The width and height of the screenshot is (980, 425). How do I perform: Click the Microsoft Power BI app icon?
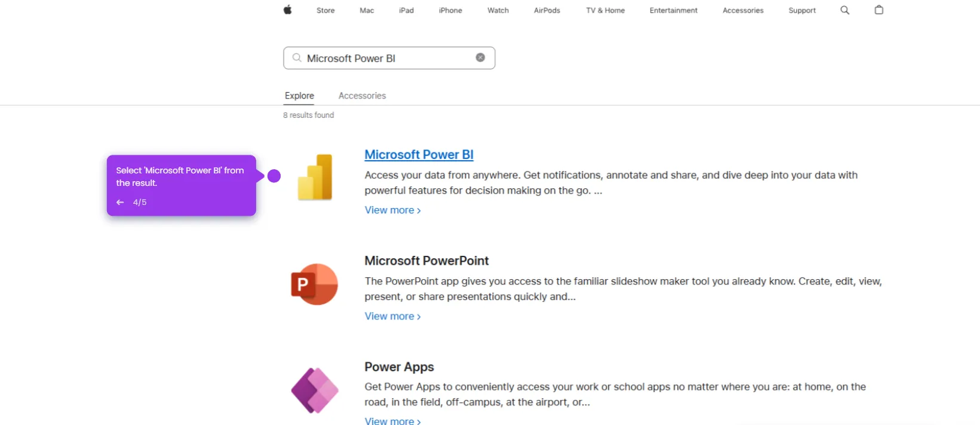point(315,177)
